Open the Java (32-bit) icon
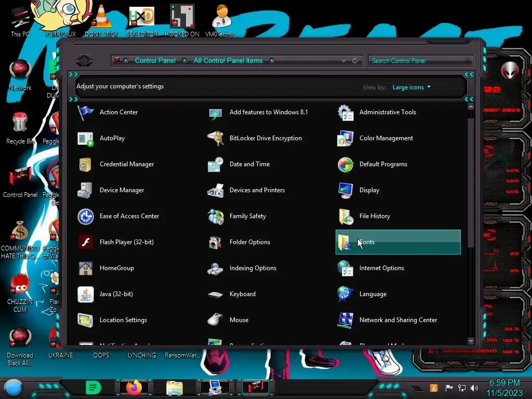Screen dimensions: 532x399 coord(85,294)
